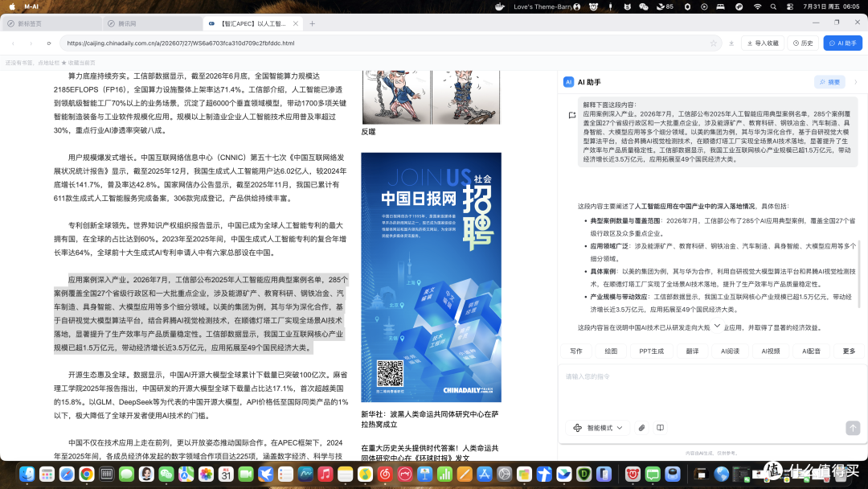Image resolution: width=868 pixels, height=489 pixels.
Task: Open the 反噬 caption link
Action: 368,132
